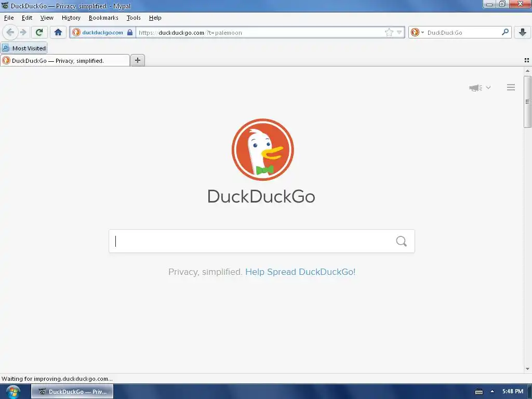Switch to DuckDuckGo taskbar window button
This screenshot has height=399, width=532.
click(72, 392)
